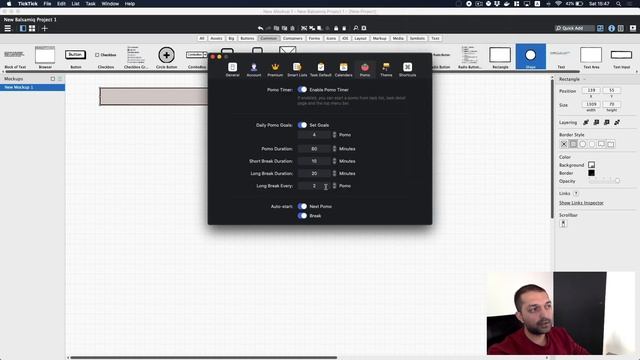The width and height of the screenshot is (640, 360).
Task: Toggle the Enable Pomo Timer switch
Action: [x=302, y=89]
